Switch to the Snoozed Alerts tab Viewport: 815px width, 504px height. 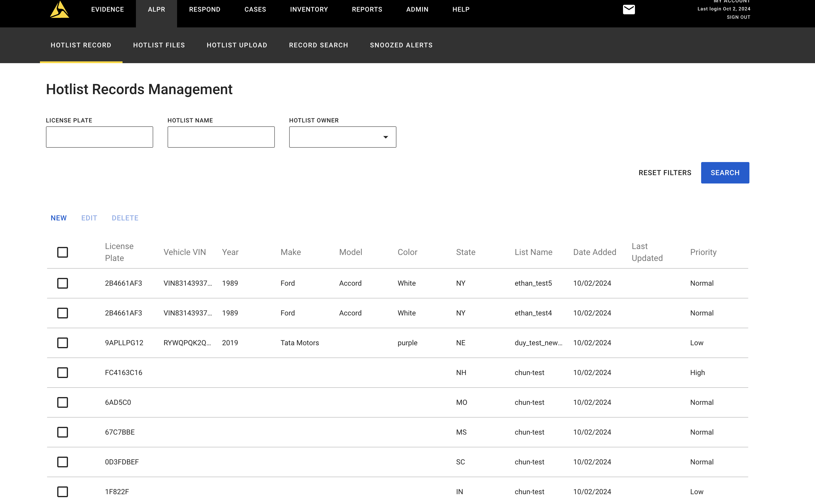click(401, 45)
